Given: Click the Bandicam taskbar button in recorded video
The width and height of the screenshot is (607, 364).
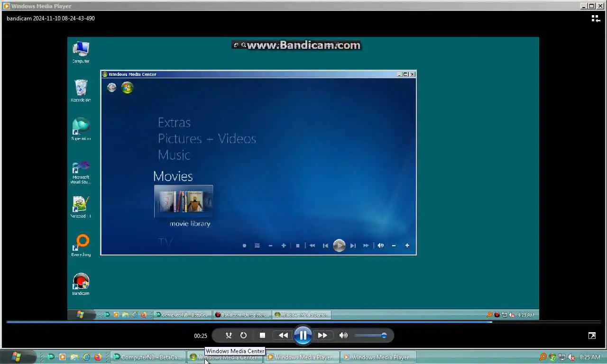Looking at the screenshot, I should [x=241, y=315].
